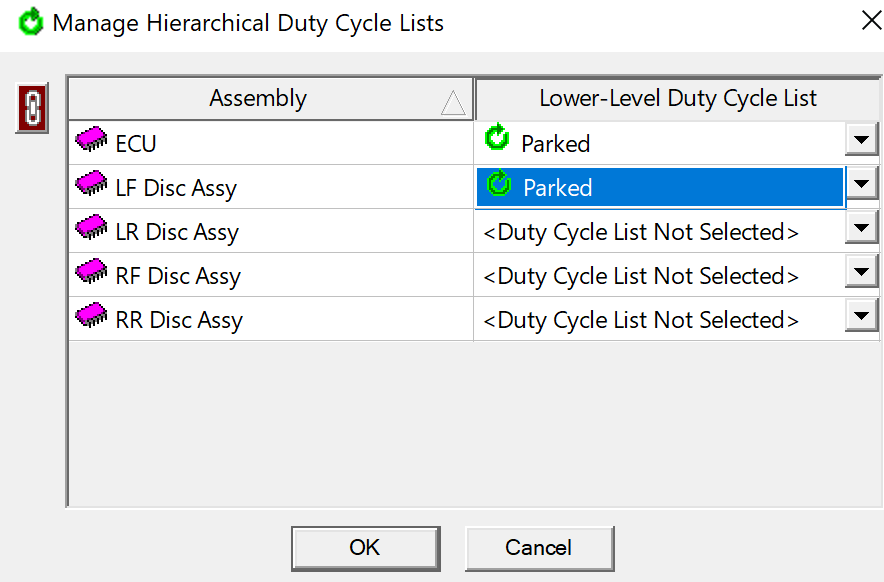Expand the RF Disc Assy duty cycle dropdown
This screenshot has width=884, height=582.
tap(861, 271)
